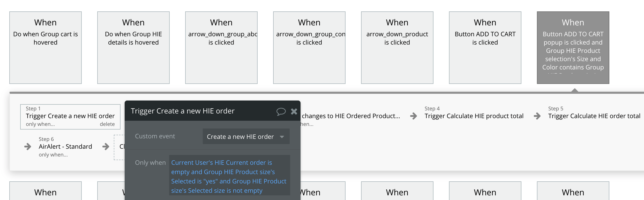
Task: Select Step 1 Trigger Create HIE order
Action: pyautogui.click(x=70, y=116)
